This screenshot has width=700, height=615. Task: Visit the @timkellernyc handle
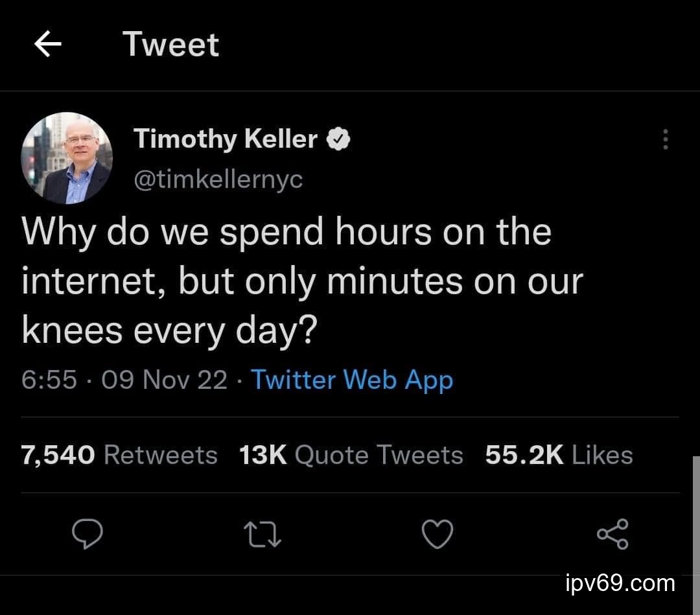click(x=218, y=179)
